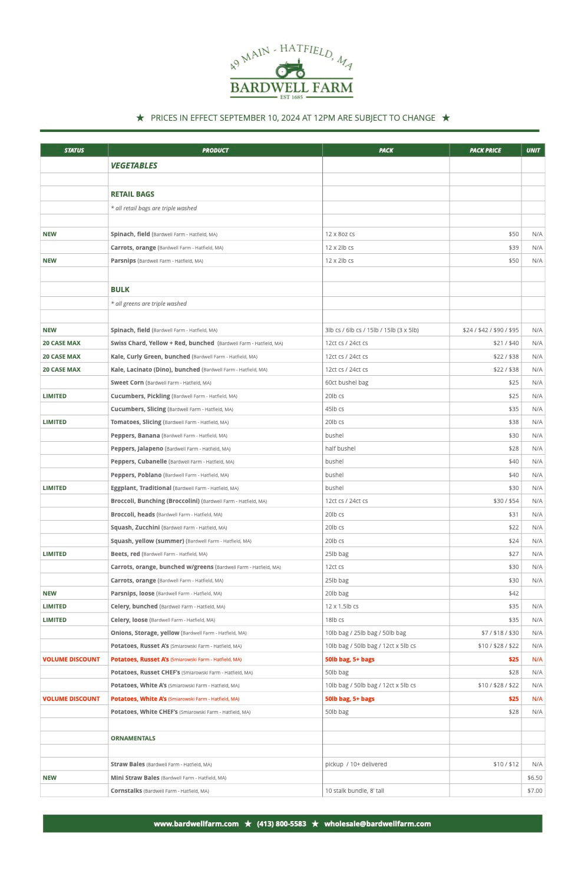Click pack '12 x 8oz cs'
Viewport: 588px width, 880px height.
pos(340,234)
